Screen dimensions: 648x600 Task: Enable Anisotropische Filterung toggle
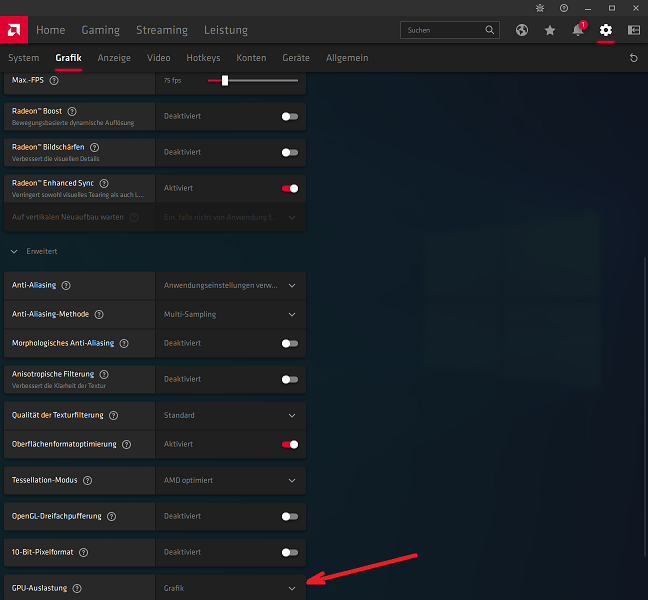(290, 379)
